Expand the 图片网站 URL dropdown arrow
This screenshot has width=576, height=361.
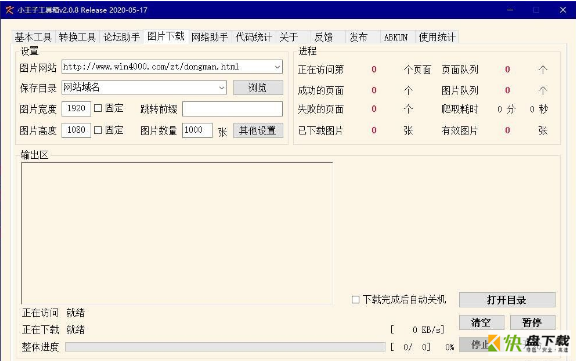tap(277, 67)
